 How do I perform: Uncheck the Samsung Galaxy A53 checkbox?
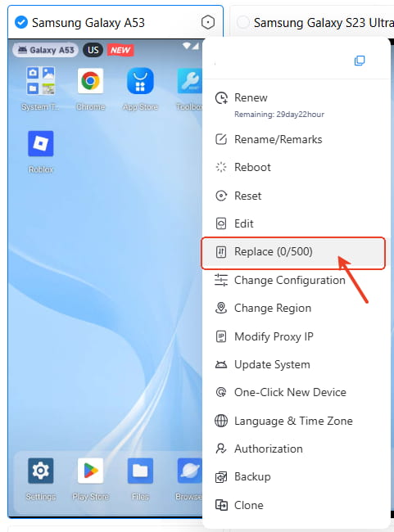point(21,23)
